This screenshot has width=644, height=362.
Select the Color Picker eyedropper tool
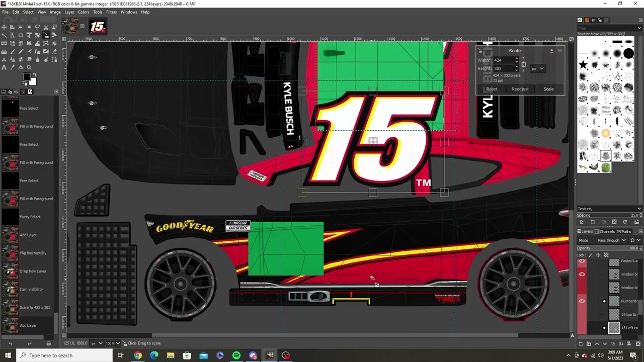[12, 67]
